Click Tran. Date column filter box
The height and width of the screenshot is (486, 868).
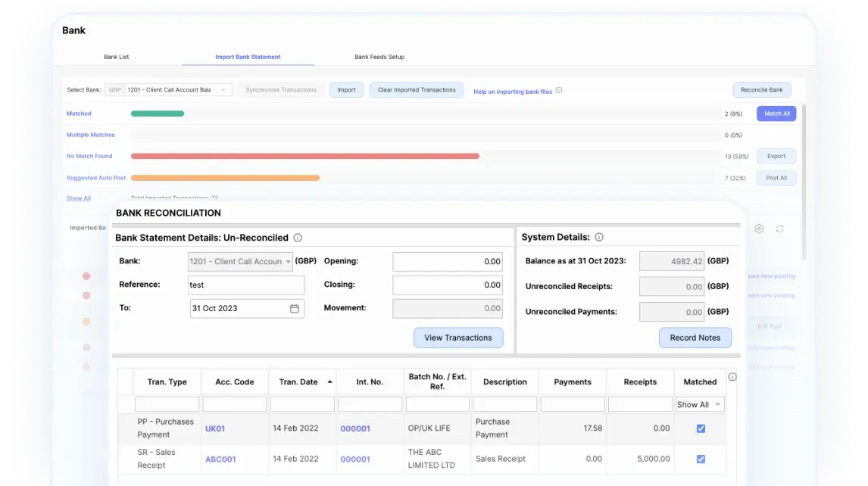coord(302,404)
